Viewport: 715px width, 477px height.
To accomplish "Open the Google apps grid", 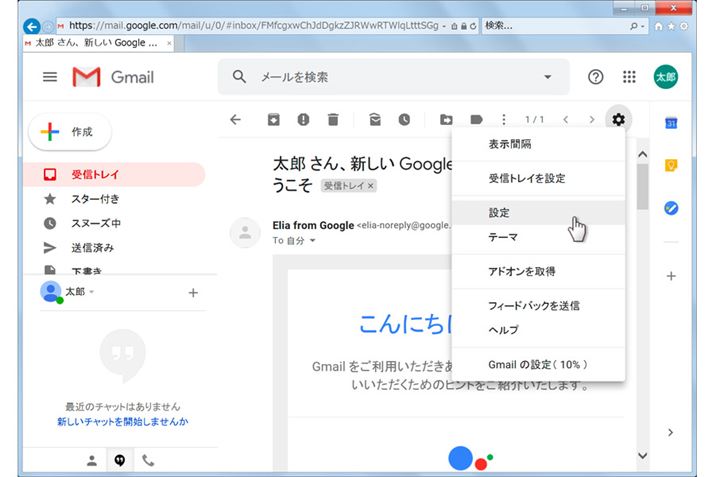I will point(629,77).
